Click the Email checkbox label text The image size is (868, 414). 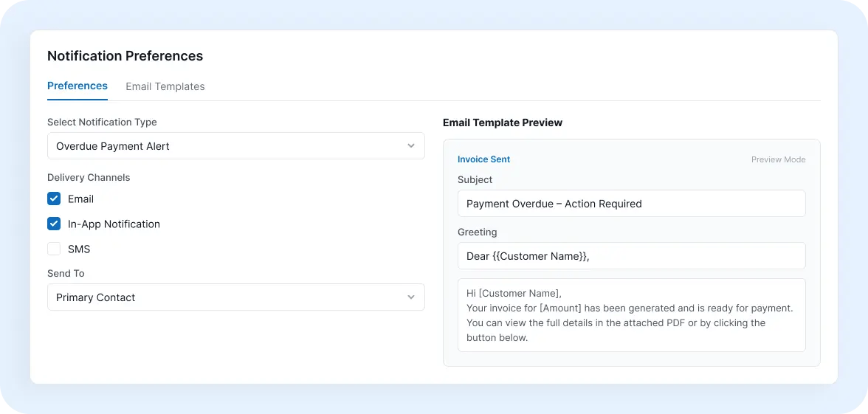[81, 199]
